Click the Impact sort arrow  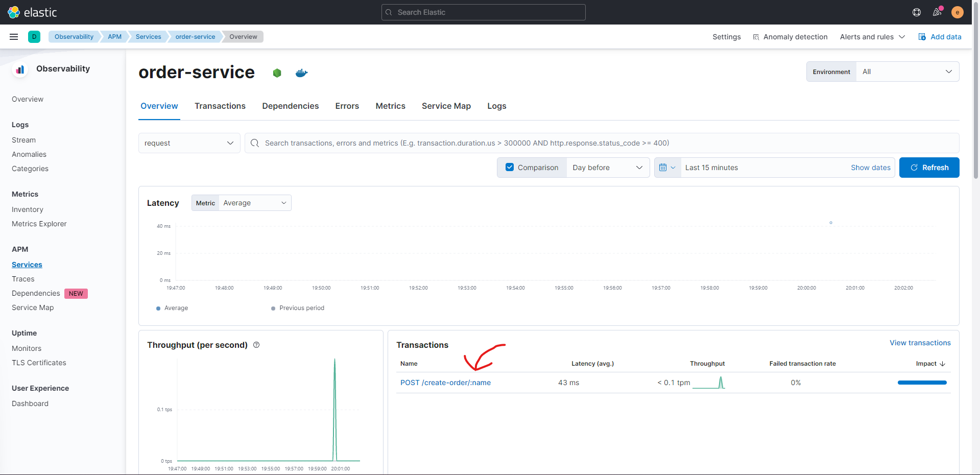click(x=942, y=364)
